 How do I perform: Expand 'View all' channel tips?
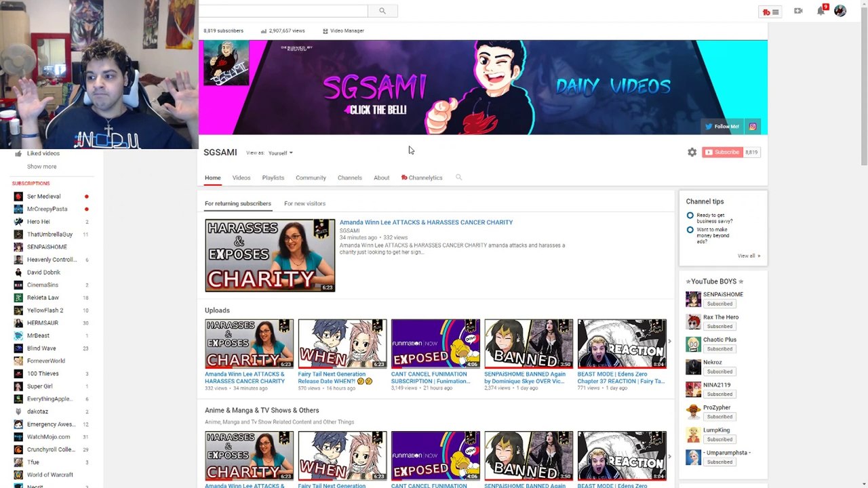point(749,256)
